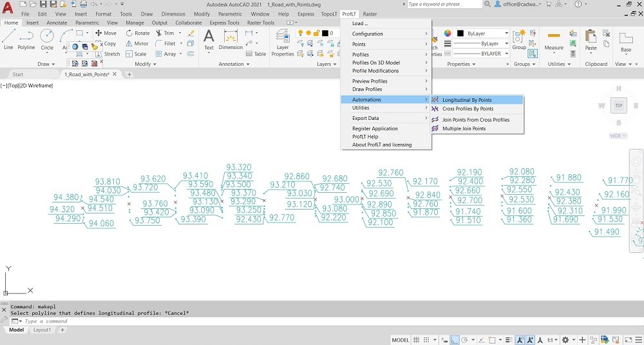Viewport: 644px width, 345px height.
Task: Activate the Trim command
Action: [165, 33]
